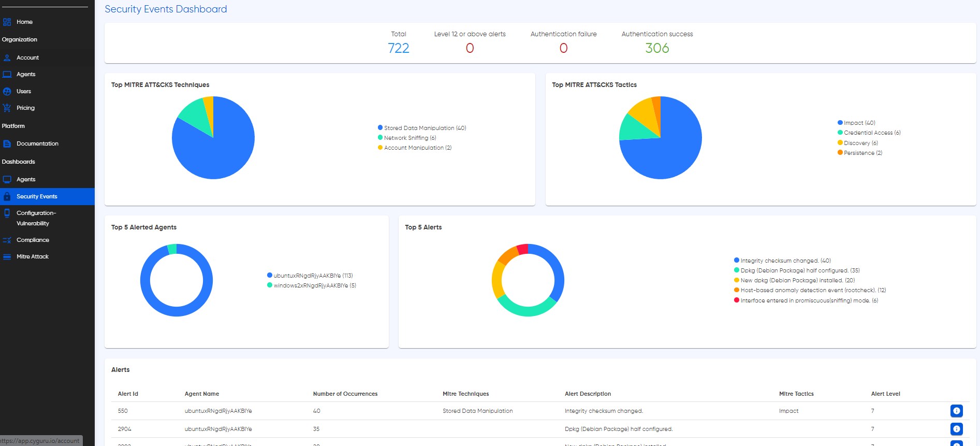Open info icon for alert 550

[x=956, y=411]
